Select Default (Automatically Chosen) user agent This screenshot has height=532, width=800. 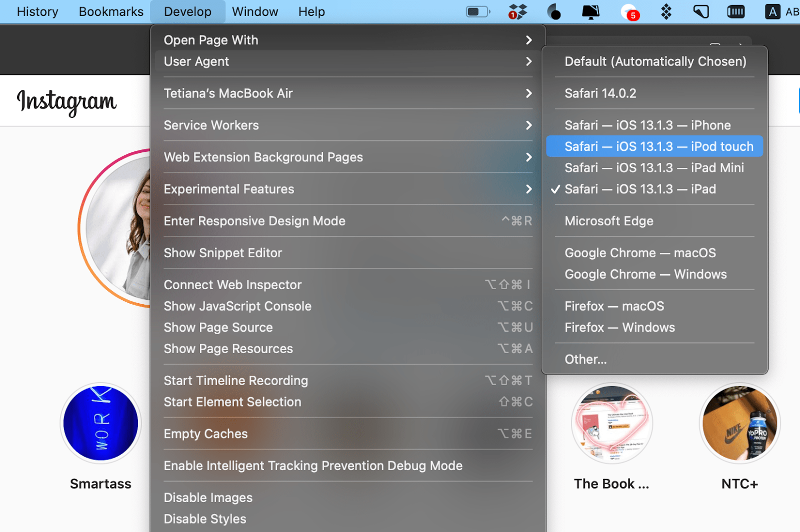pos(654,61)
